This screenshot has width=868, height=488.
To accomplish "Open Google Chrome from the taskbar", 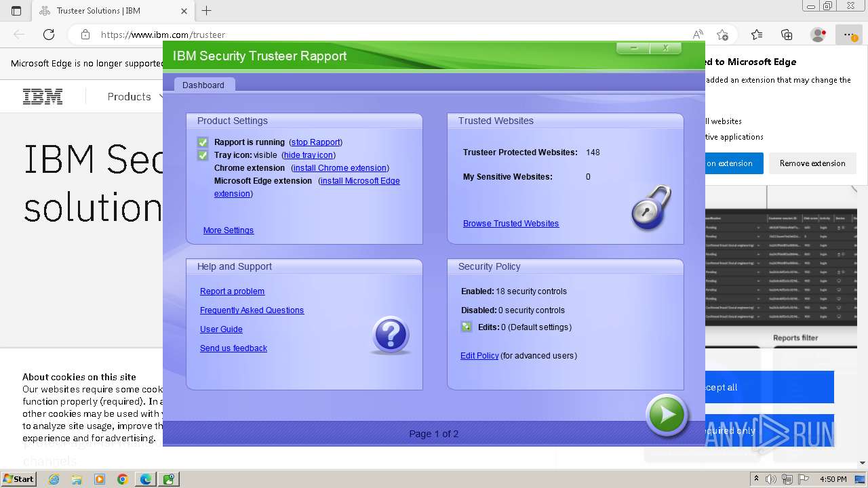I will (x=123, y=479).
